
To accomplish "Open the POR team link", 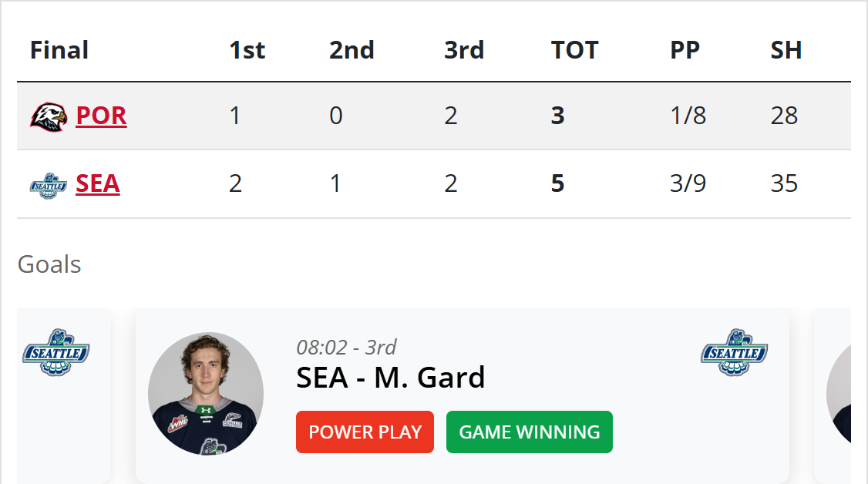I will [x=101, y=116].
